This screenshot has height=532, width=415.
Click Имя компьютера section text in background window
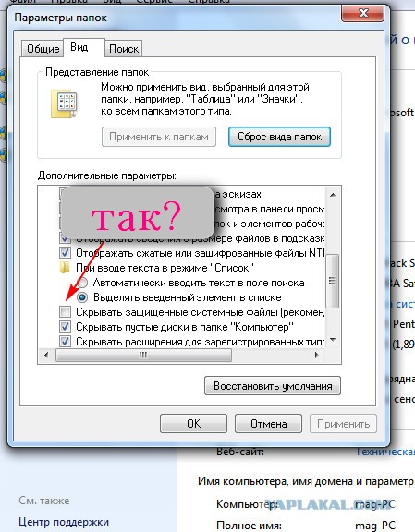(306, 481)
